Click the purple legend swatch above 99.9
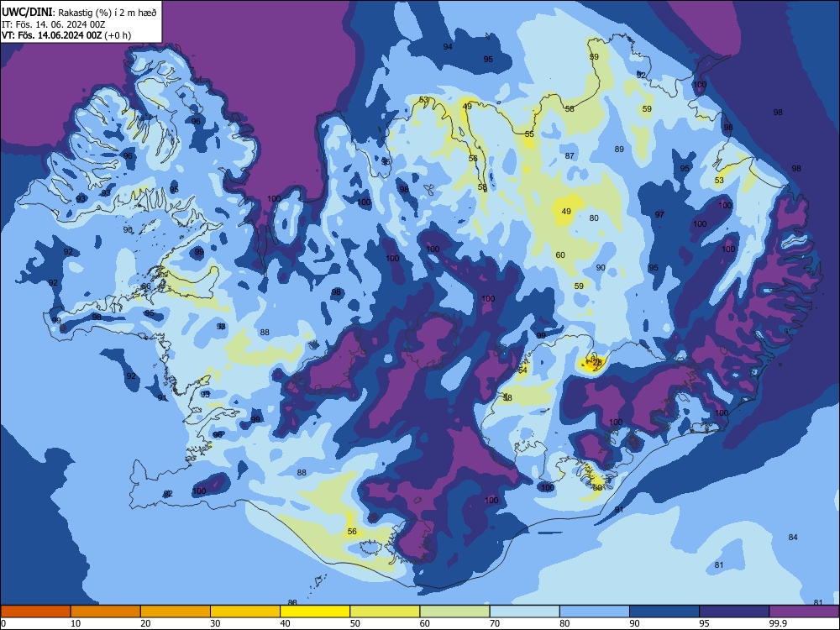Image resolution: width=840 pixels, height=630 pixels. click(804, 612)
